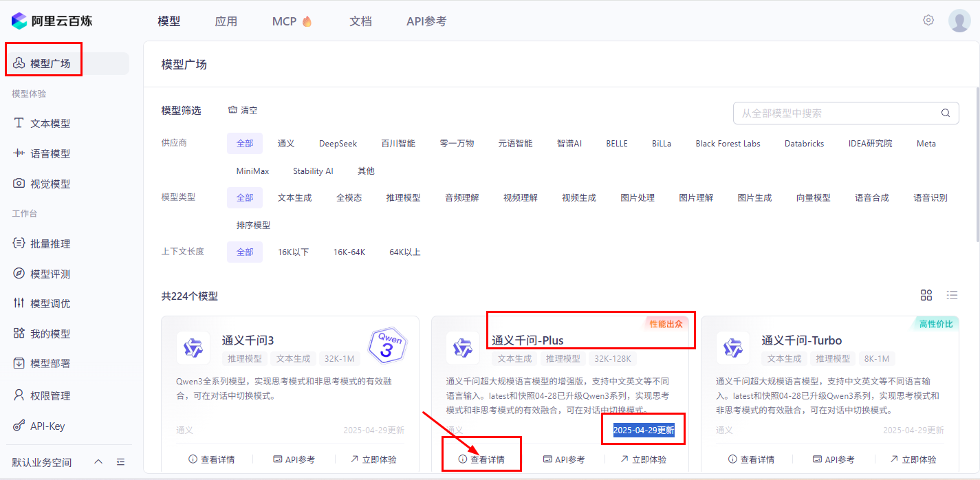Filter model type by 推理模型
This screenshot has width=980, height=480.
(403, 198)
